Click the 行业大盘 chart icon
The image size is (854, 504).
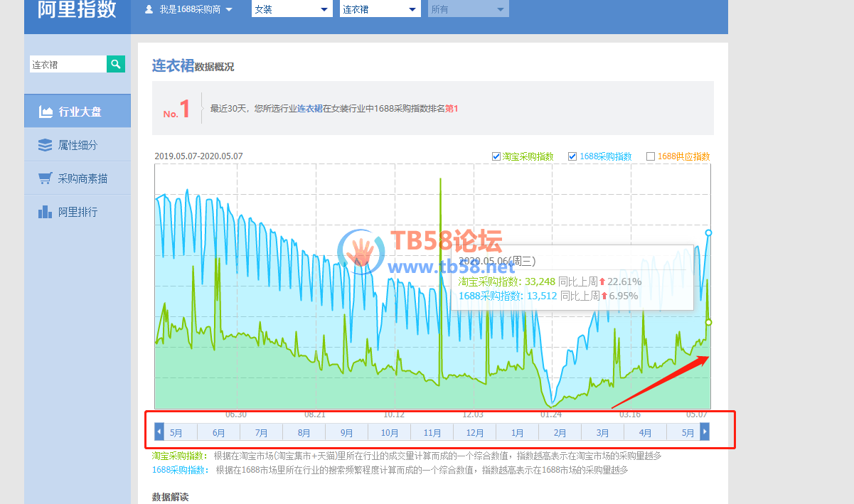46,112
